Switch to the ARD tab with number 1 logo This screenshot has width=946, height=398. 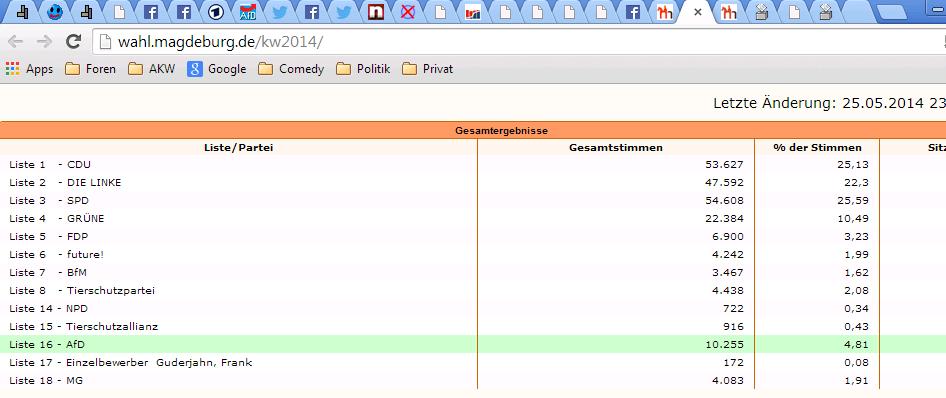coord(215,11)
